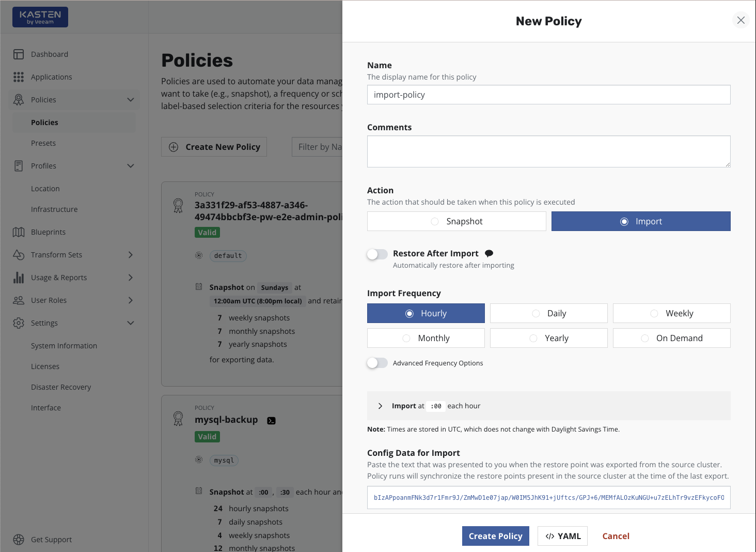Click the Blueprints map icon
Screen dimensions: 756x552
[x=19, y=232]
